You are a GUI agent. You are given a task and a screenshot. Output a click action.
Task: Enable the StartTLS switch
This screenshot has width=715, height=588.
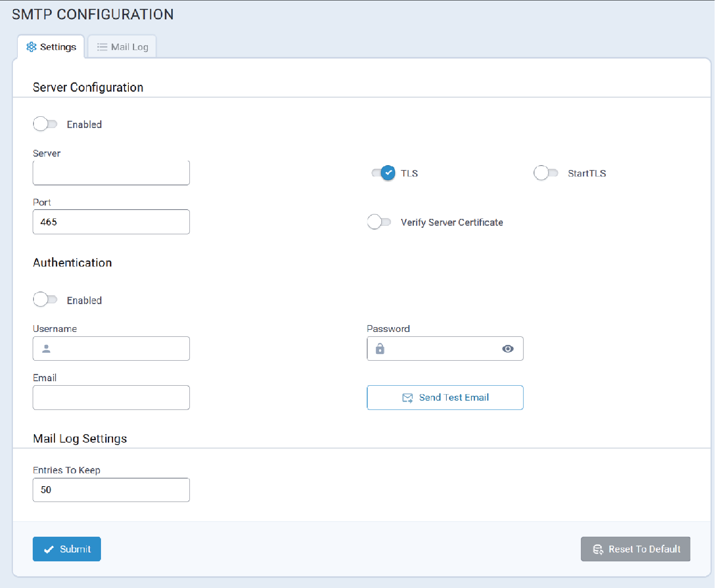[546, 173]
